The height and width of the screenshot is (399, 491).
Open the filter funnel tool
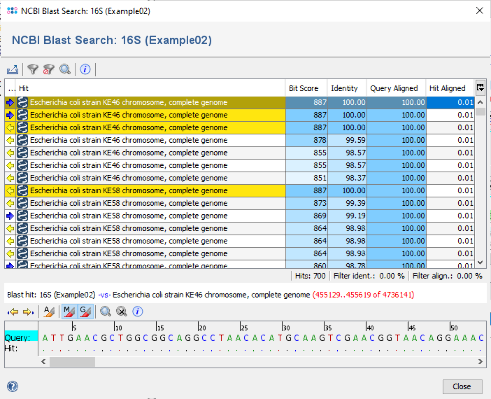33,69
